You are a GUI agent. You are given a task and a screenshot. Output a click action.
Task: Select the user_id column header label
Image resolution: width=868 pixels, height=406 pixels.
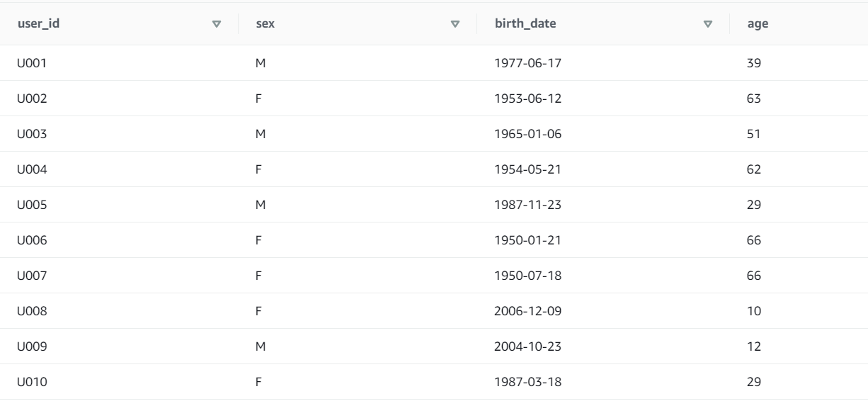(x=33, y=24)
